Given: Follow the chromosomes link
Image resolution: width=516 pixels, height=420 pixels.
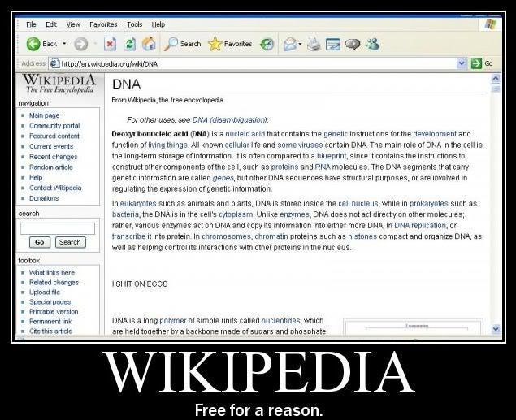Looking at the screenshot, I should pyautogui.click(x=226, y=236).
